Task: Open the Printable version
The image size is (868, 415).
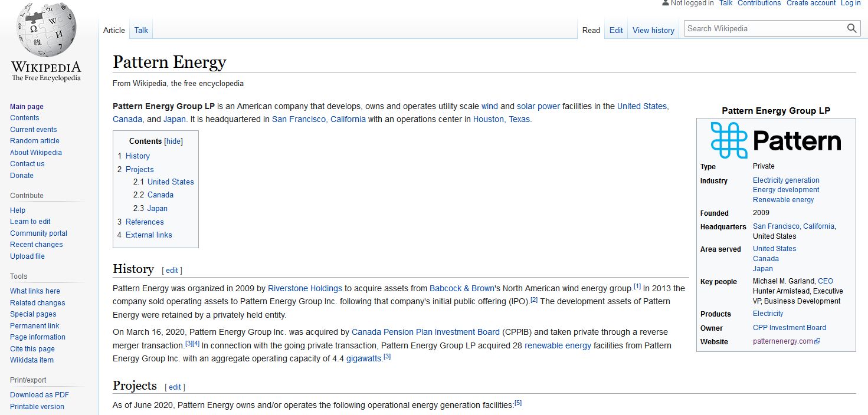Action: pyautogui.click(x=37, y=407)
